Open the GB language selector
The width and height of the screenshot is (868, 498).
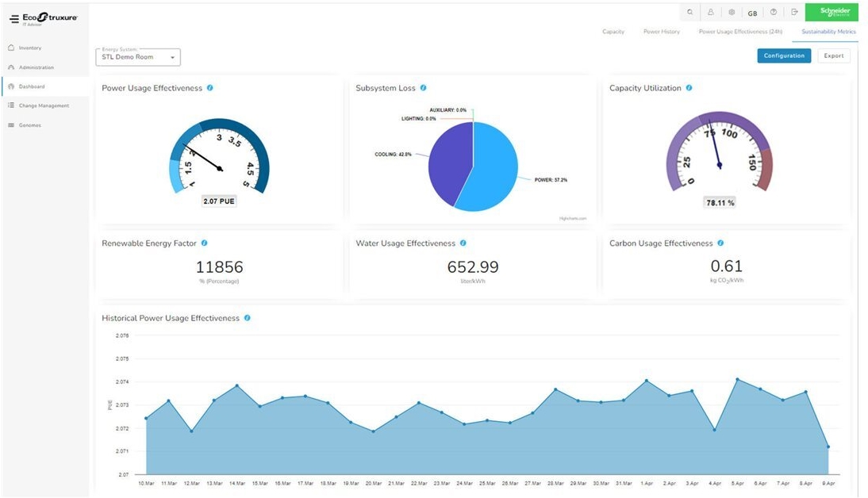752,13
